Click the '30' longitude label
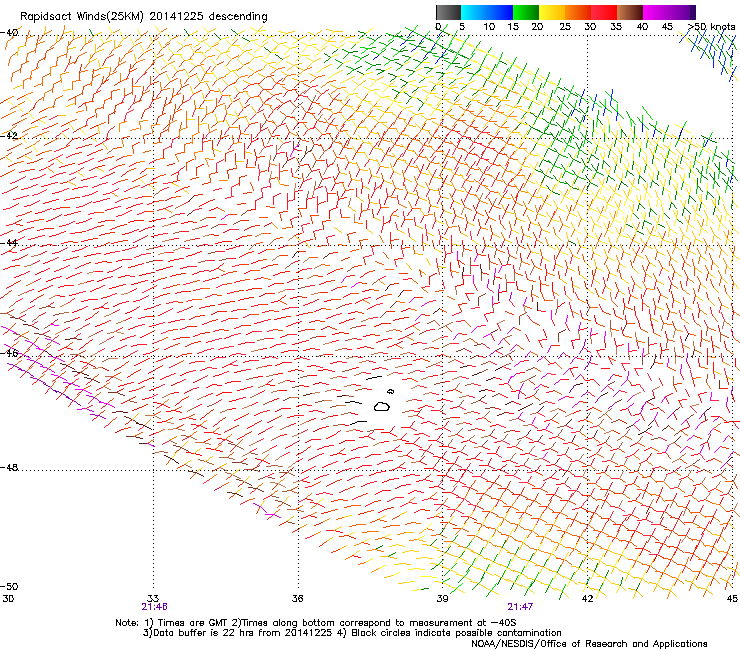 (x=8, y=598)
